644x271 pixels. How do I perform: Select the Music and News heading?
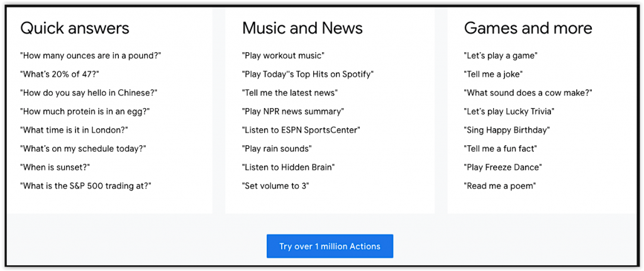pos(303,28)
